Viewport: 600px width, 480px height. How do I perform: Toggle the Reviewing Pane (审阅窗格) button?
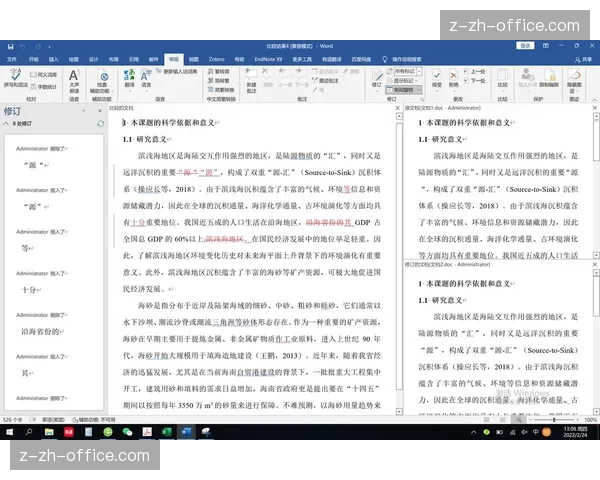(x=401, y=90)
